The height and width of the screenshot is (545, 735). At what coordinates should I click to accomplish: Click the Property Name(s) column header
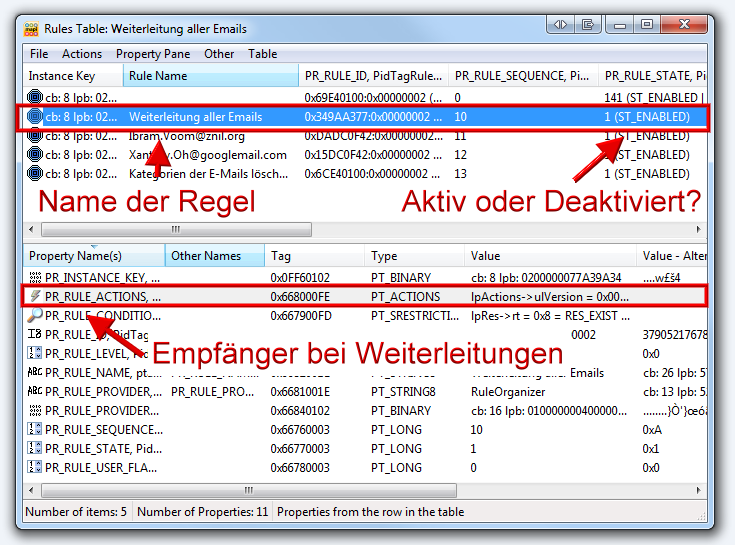[90, 256]
